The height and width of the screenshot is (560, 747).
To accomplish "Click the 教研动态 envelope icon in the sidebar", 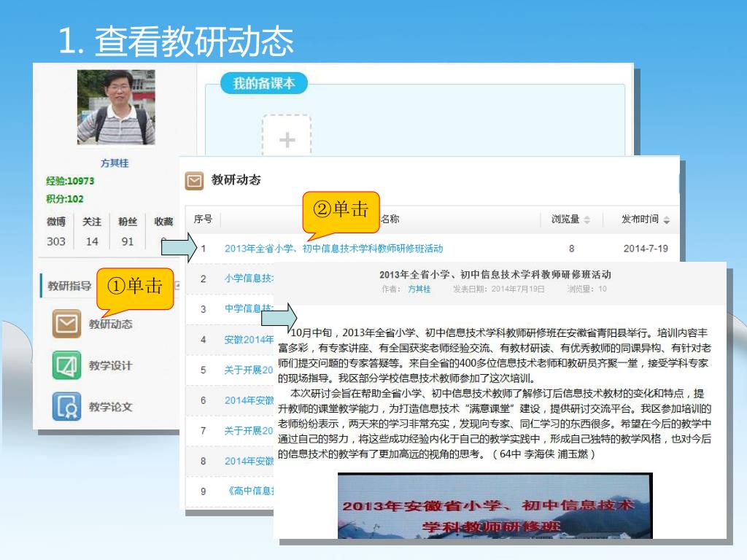I will click(66, 324).
